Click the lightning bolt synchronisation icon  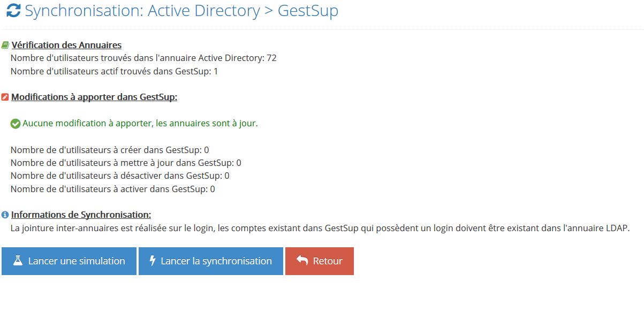pos(152,261)
